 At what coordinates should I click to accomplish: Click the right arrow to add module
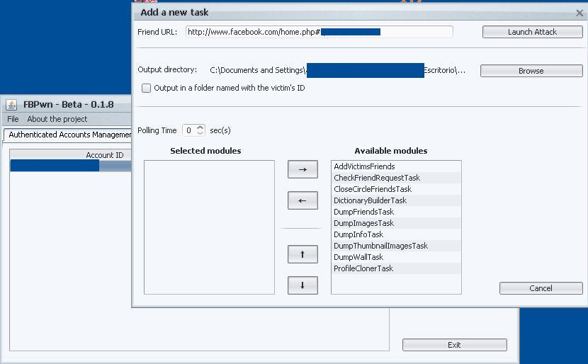(x=303, y=169)
